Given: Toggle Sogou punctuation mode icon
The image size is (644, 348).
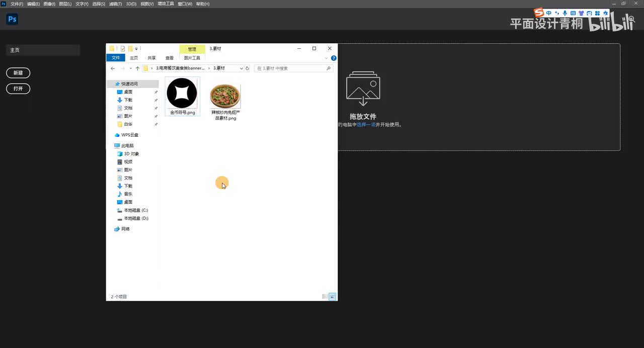Looking at the screenshot, I should point(557,13).
